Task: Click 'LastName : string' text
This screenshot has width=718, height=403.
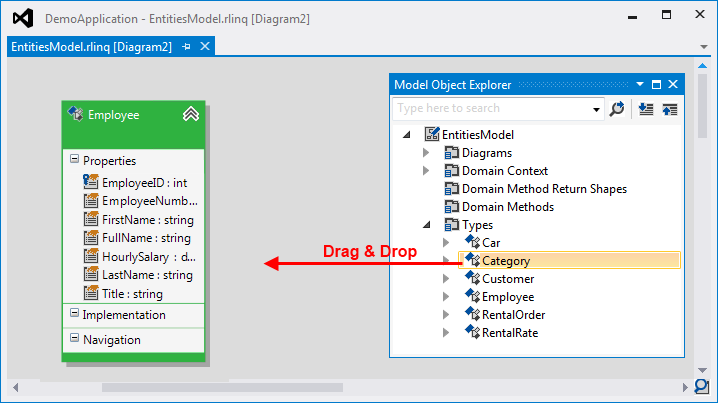Action: tap(147, 275)
